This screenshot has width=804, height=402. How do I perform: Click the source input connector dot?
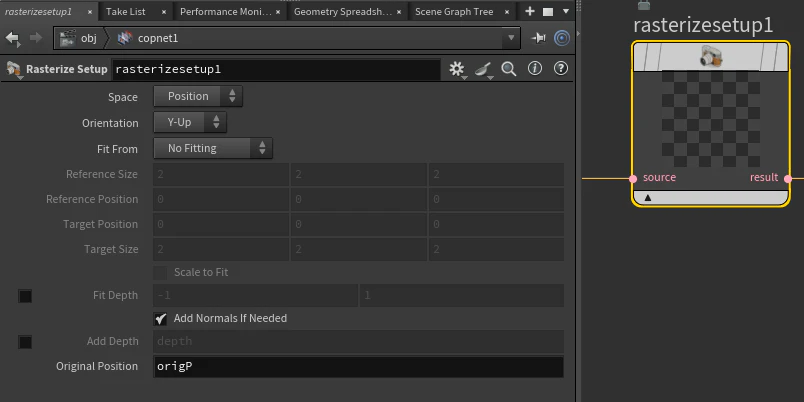click(633, 178)
